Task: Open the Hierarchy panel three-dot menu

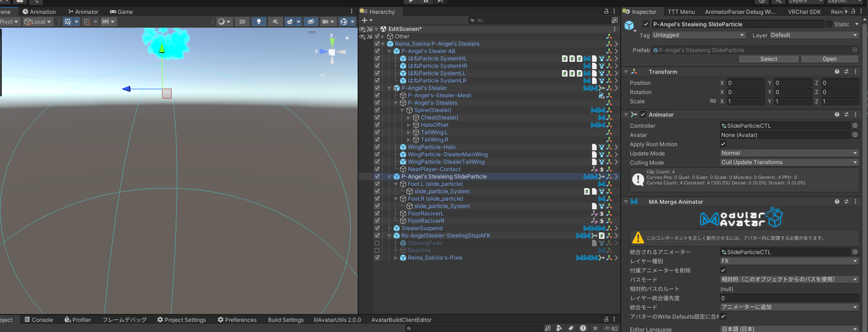Action: point(614,11)
